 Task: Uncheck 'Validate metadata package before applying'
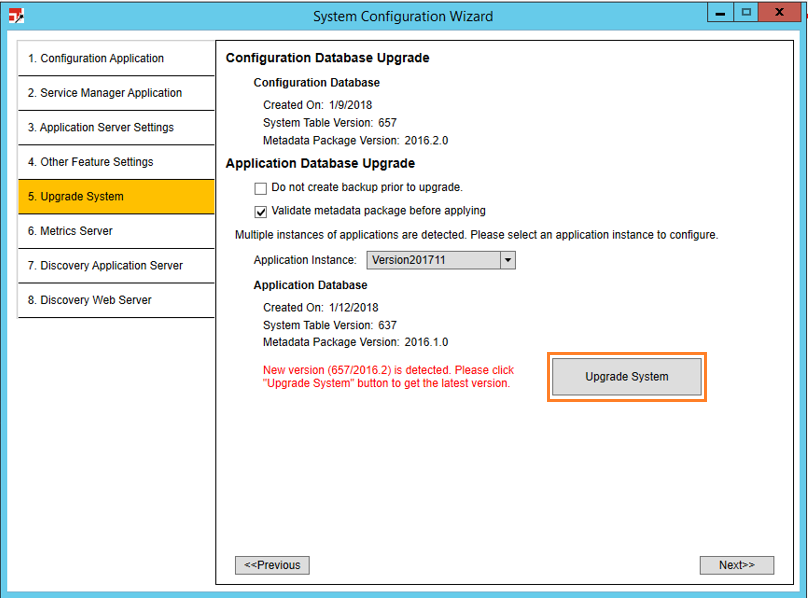(261, 212)
